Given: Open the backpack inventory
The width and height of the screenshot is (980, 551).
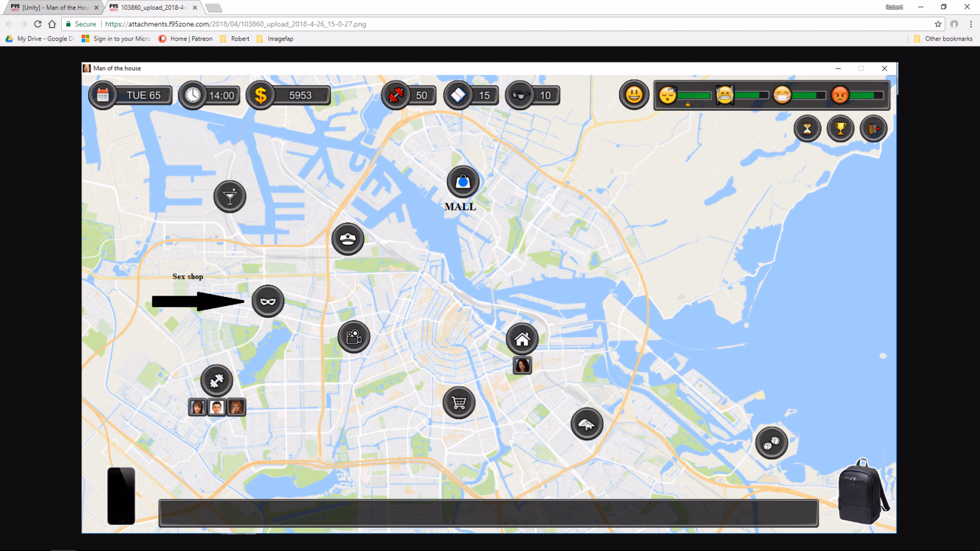Looking at the screenshot, I should tap(863, 492).
